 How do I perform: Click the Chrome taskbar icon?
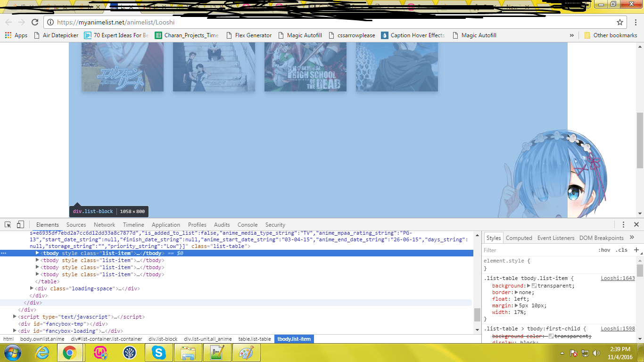[x=71, y=352]
